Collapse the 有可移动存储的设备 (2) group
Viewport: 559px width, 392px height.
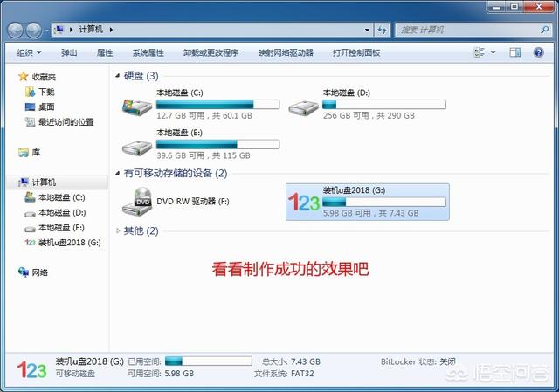[117, 173]
